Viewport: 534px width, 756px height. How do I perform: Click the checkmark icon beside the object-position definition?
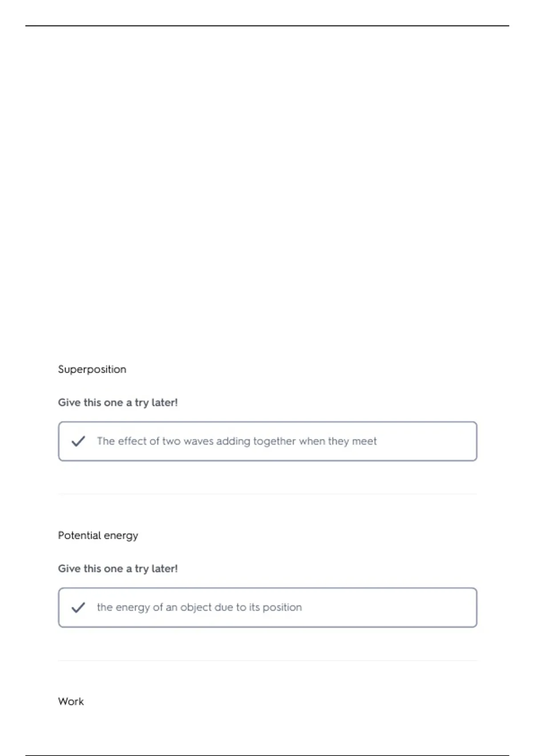click(x=78, y=607)
